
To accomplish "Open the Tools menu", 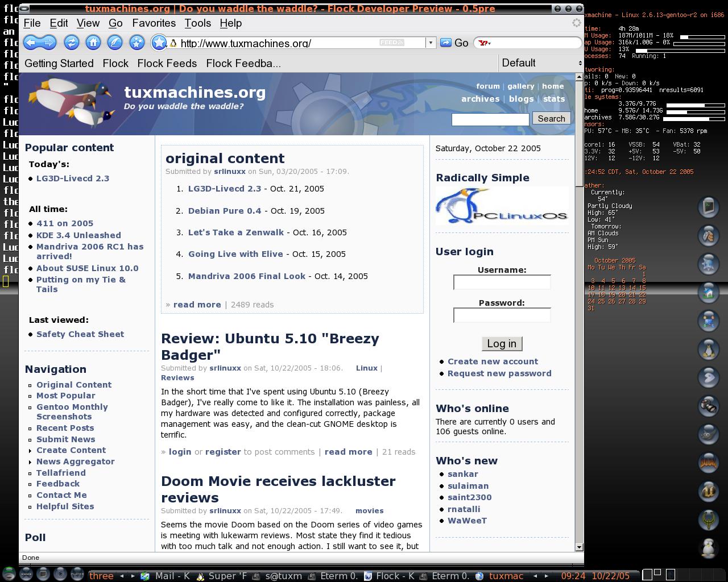I will point(197,23).
